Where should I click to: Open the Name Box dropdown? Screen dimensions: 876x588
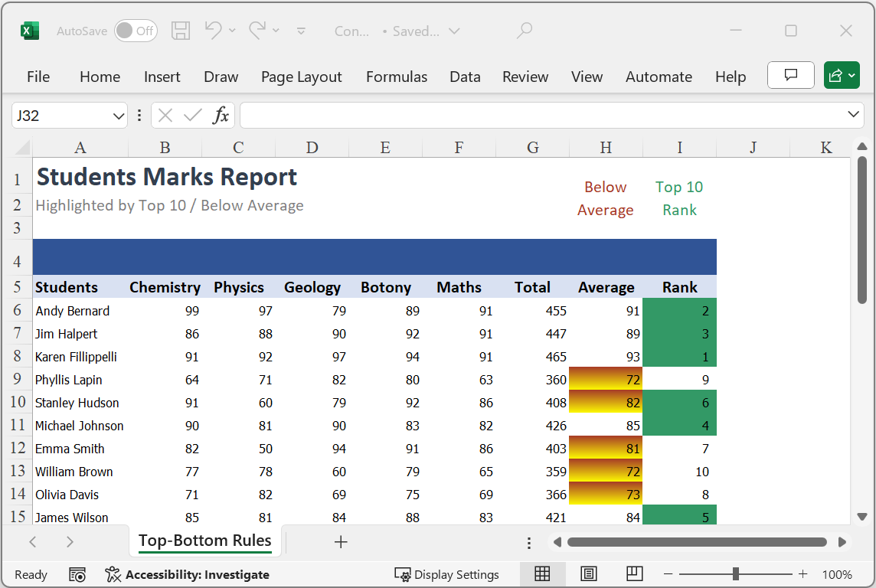(119, 116)
